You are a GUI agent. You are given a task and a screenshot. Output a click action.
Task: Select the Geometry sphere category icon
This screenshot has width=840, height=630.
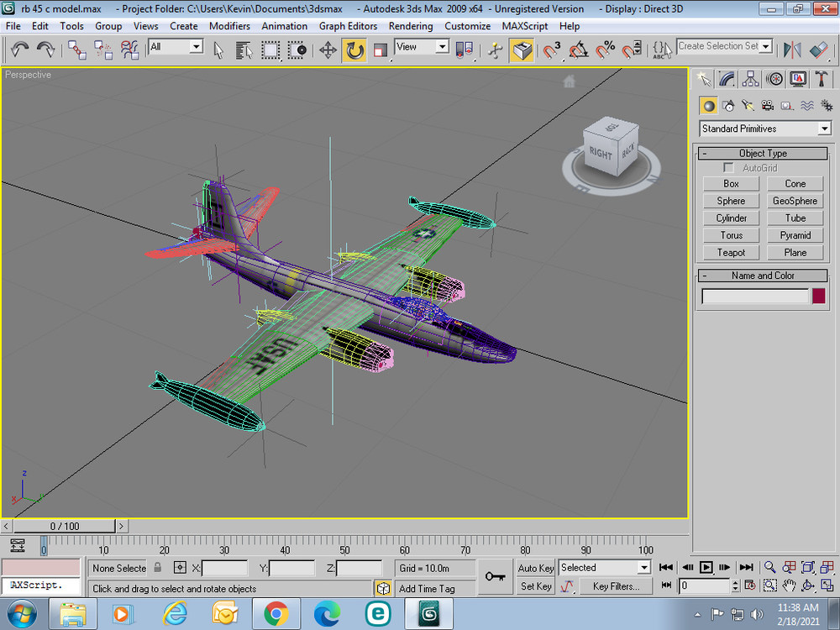pyautogui.click(x=709, y=106)
